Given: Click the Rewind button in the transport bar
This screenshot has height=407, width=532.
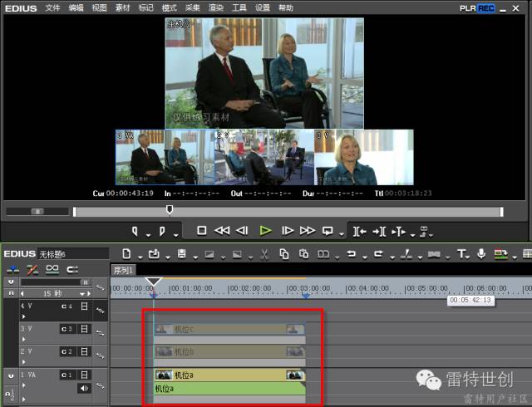Looking at the screenshot, I should coord(222,230).
